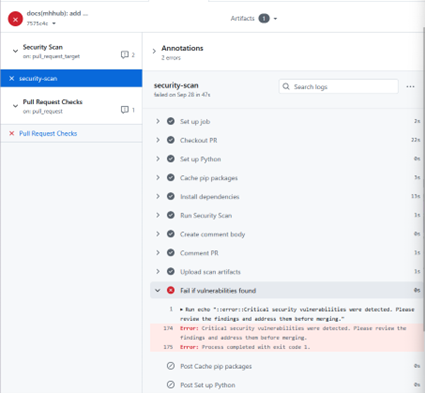Click success check icon for Run Security Scan
425x393 pixels.
pos(171,215)
